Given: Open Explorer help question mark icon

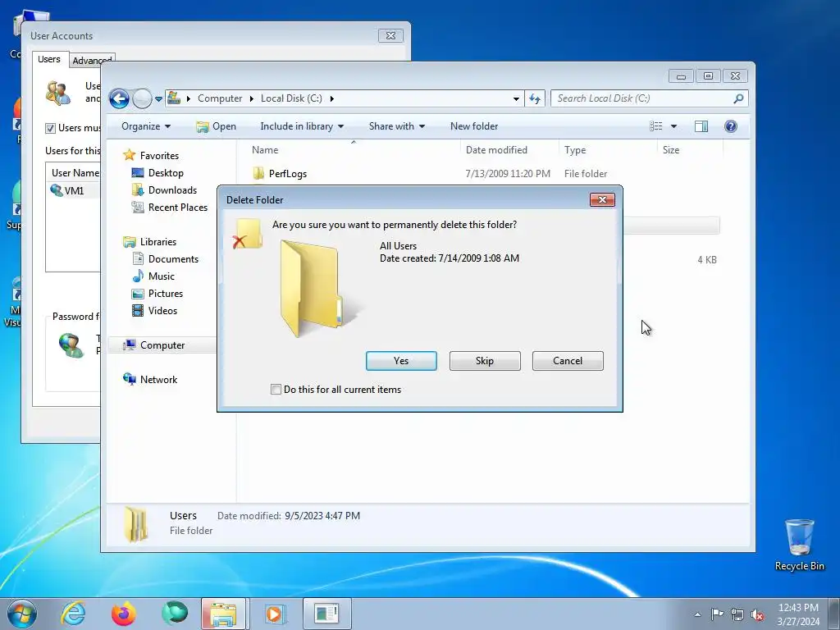Looking at the screenshot, I should click(x=731, y=126).
